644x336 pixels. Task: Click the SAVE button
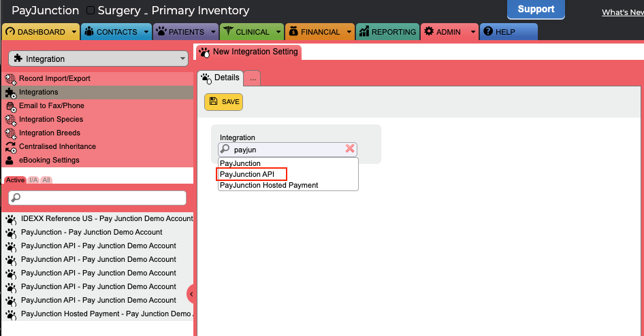[x=224, y=102]
